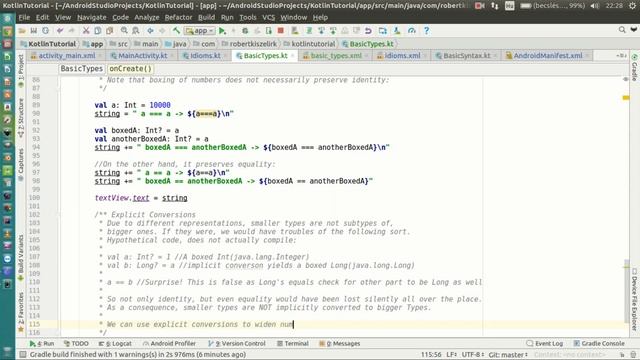Switch to the AndroidManifest.xml editor tab
Screen dimensions: 640x360
click(x=548, y=56)
